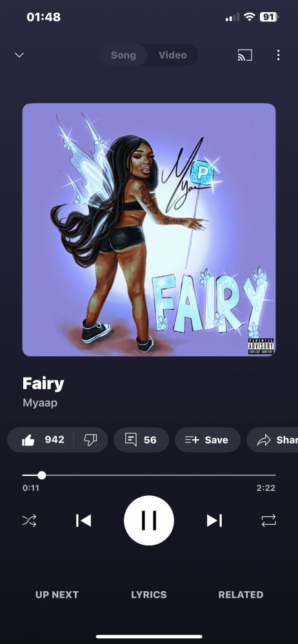Open the Share button
The width and height of the screenshot is (298, 644).
(272, 440)
